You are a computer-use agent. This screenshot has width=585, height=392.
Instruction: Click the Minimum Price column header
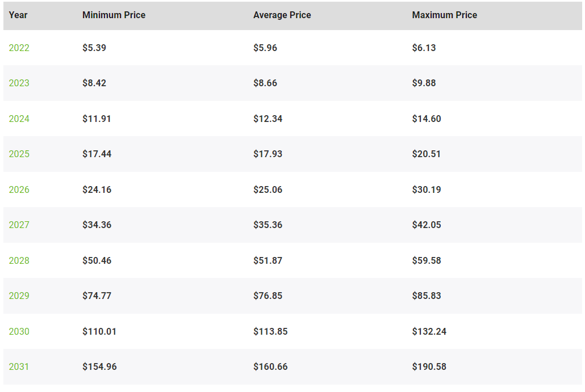[x=114, y=15]
